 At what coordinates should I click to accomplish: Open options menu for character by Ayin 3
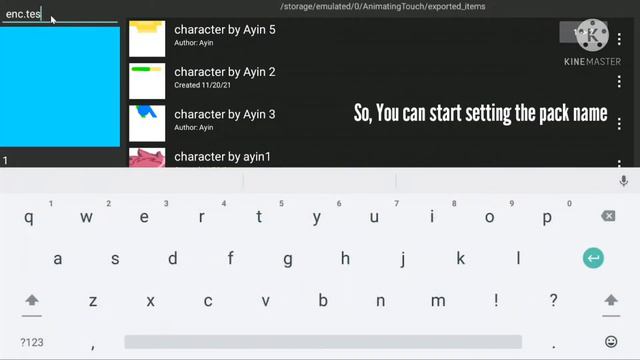619,124
